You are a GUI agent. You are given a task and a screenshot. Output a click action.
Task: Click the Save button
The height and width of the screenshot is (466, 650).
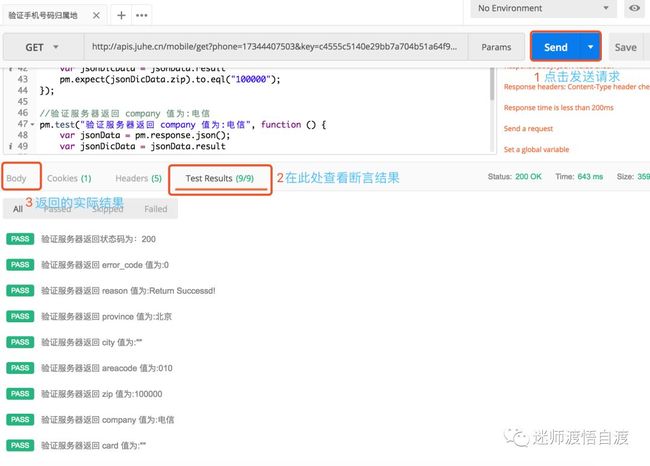pos(625,47)
